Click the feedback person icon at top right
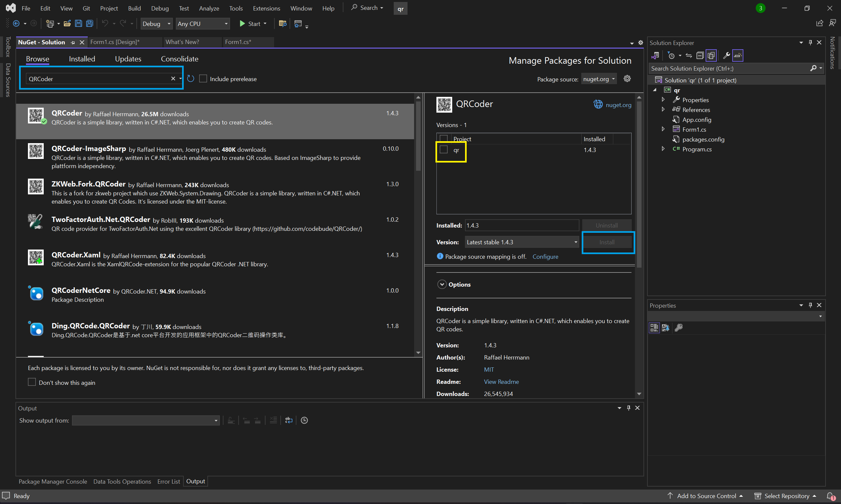 (832, 23)
